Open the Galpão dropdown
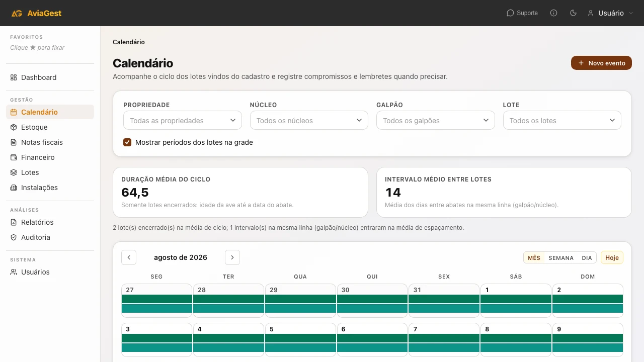Viewport: 644px width, 362px height. [x=436, y=121]
